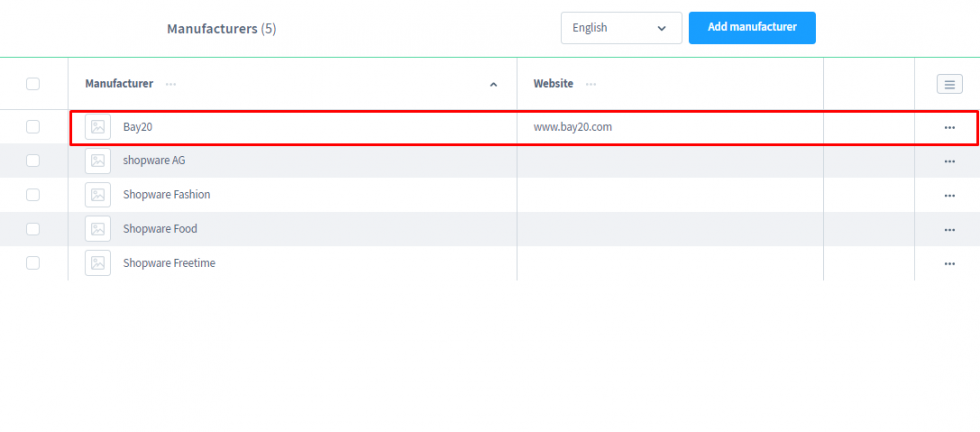The image size is (980, 432).
Task: Click the www.bay20.com website cell
Action: [x=572, y=127]
